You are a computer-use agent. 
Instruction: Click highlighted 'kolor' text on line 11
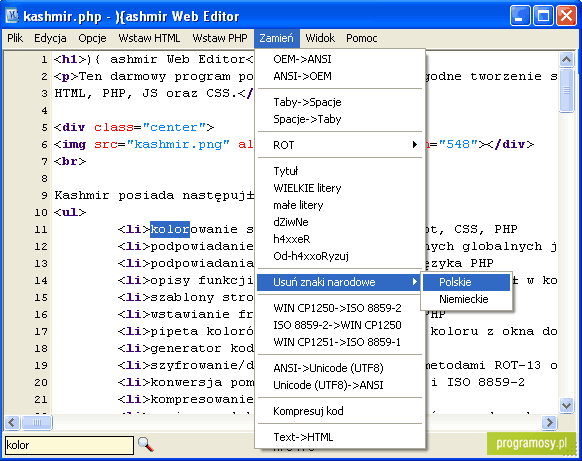click(170, 229)
